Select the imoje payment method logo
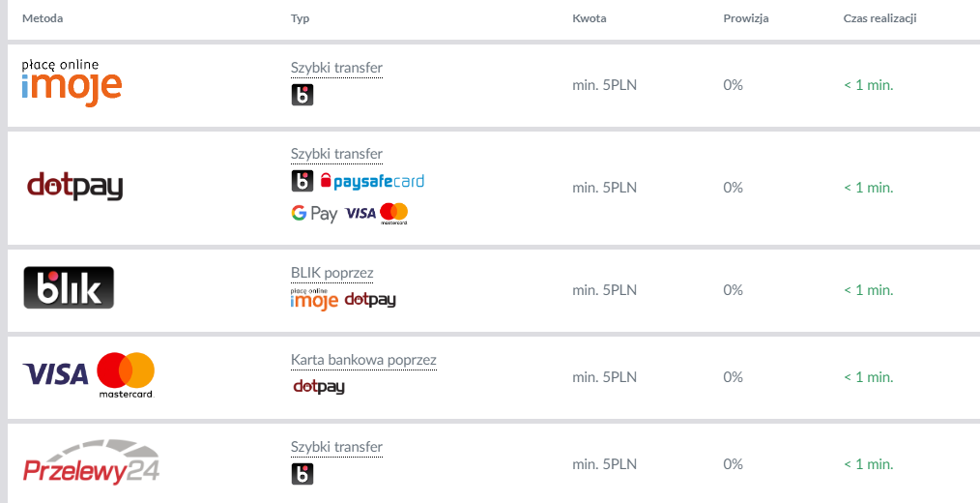980x503 pixels. click(72, 83)
